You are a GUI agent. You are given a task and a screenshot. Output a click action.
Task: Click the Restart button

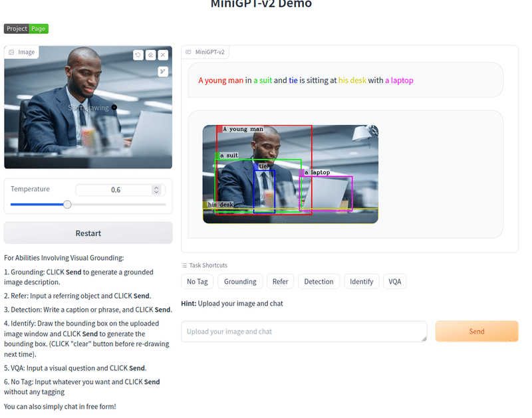pyautogui.click(x=88, y=233)
